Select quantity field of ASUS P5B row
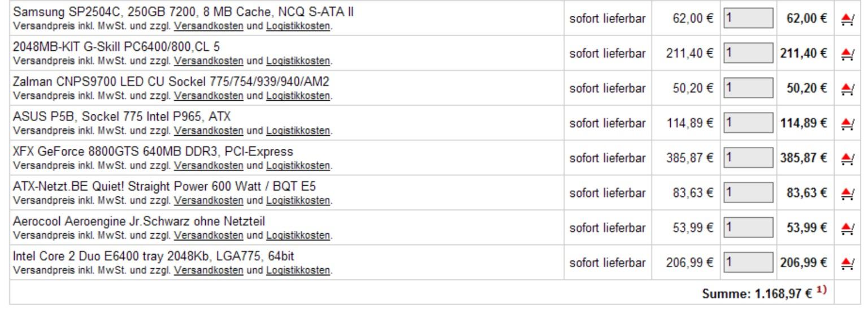Viewport: 868px width, 309px height. 749,123
